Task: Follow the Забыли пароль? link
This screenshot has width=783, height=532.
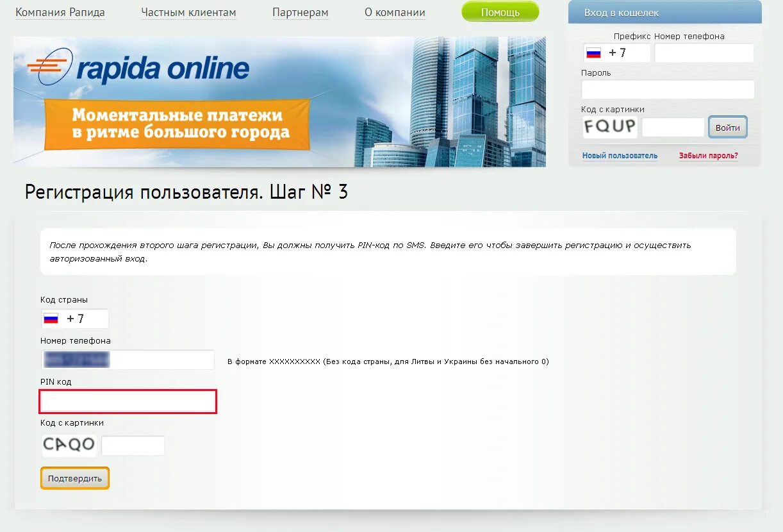Action: pos(708,156)
